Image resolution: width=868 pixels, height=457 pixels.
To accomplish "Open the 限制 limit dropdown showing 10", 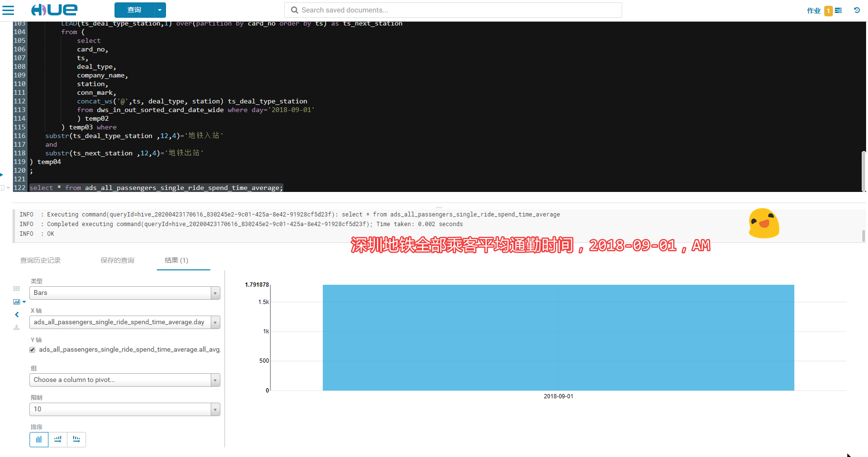I will click(125, 409).
